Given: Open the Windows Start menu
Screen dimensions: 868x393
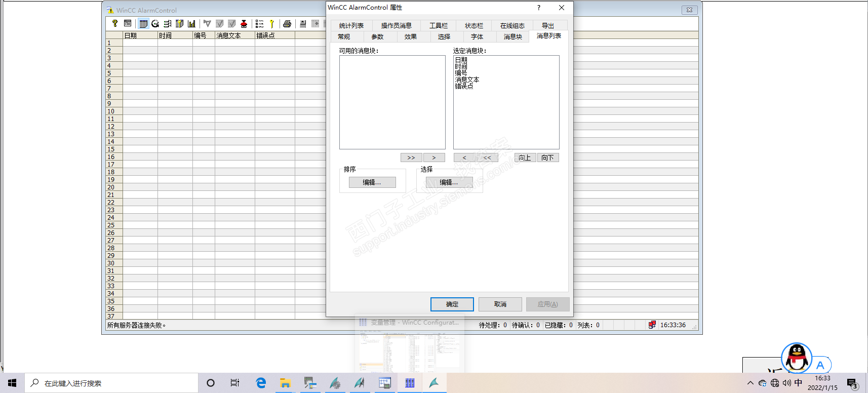Looking at the screenshot, I should 12,383.
